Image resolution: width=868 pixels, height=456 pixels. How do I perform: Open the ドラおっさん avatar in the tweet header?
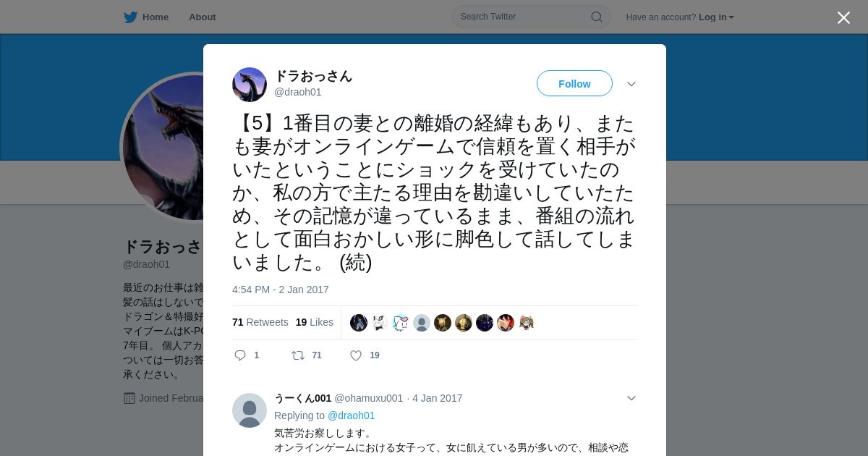[x=250, y=85]
